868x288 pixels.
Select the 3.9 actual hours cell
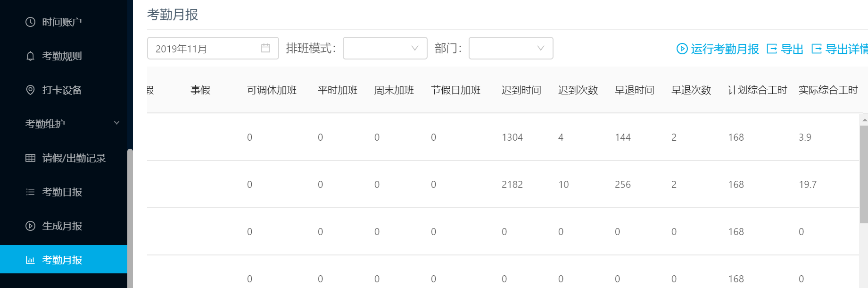(x=805, y=137)
